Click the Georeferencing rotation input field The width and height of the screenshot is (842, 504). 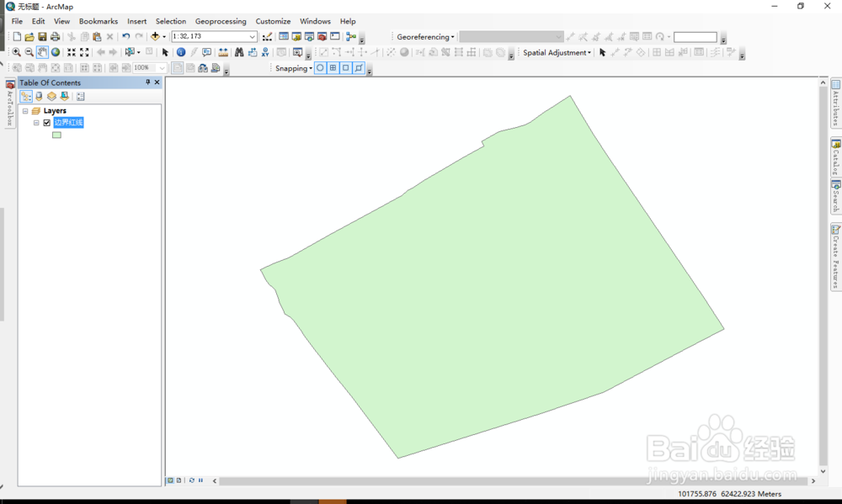695,36
